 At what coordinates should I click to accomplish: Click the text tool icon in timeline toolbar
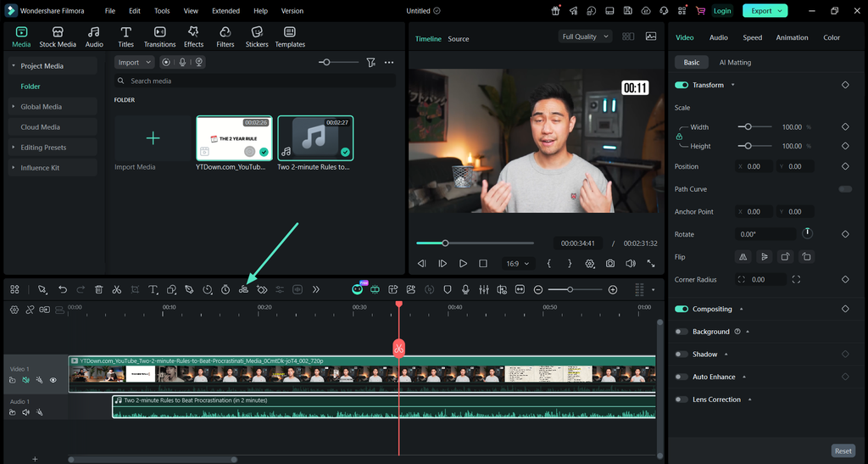(x=153, y=289)
